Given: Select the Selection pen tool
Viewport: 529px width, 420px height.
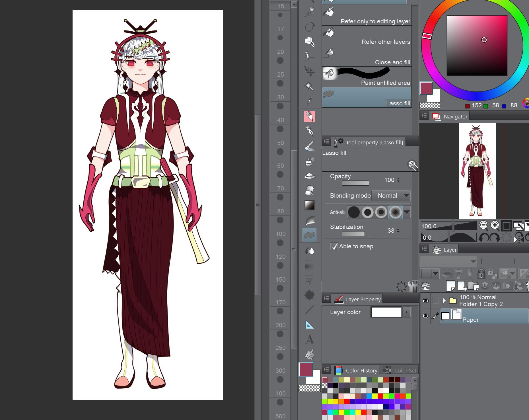Looking at the screenshot, I should pyautogui.click(x=310, y=56).
